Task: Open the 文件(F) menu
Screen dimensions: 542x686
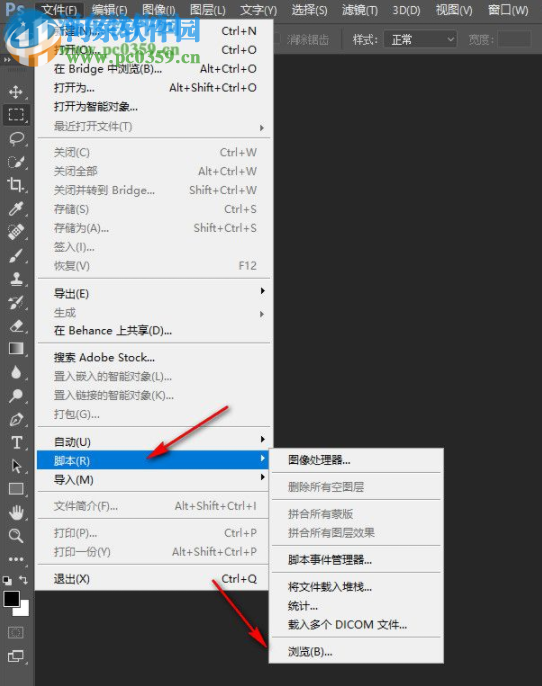Action: click(59, 10)
